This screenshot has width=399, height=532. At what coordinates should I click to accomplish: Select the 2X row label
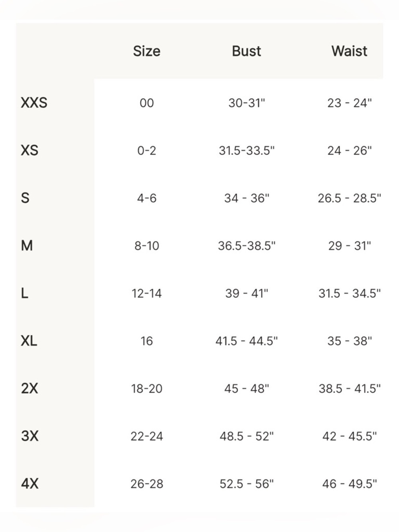pos(30,388)
